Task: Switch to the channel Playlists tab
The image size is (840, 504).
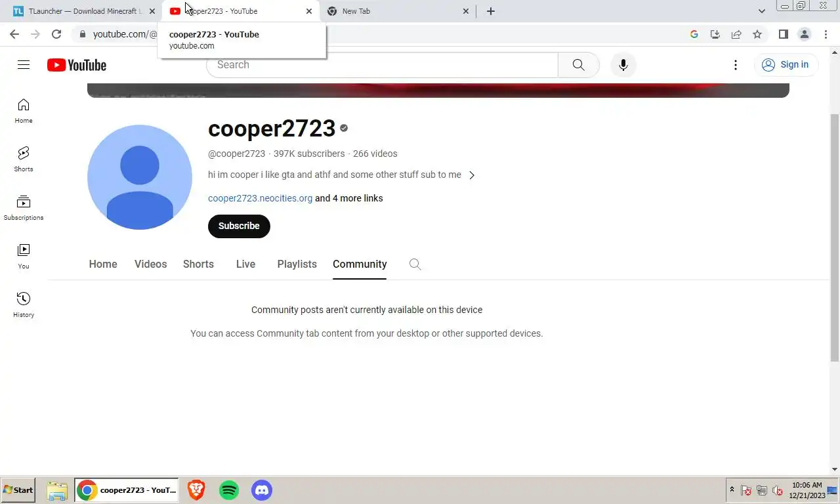Action: click(297, 264)
